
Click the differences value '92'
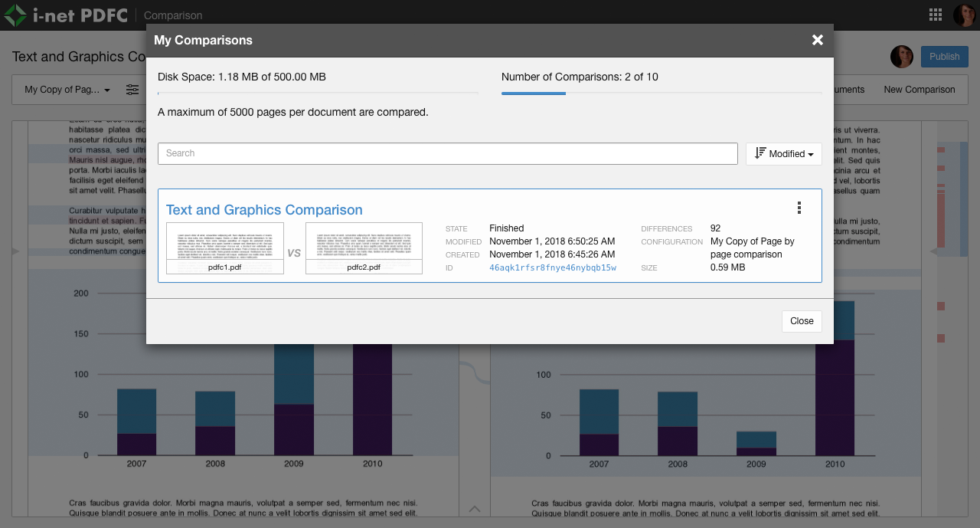716,228
